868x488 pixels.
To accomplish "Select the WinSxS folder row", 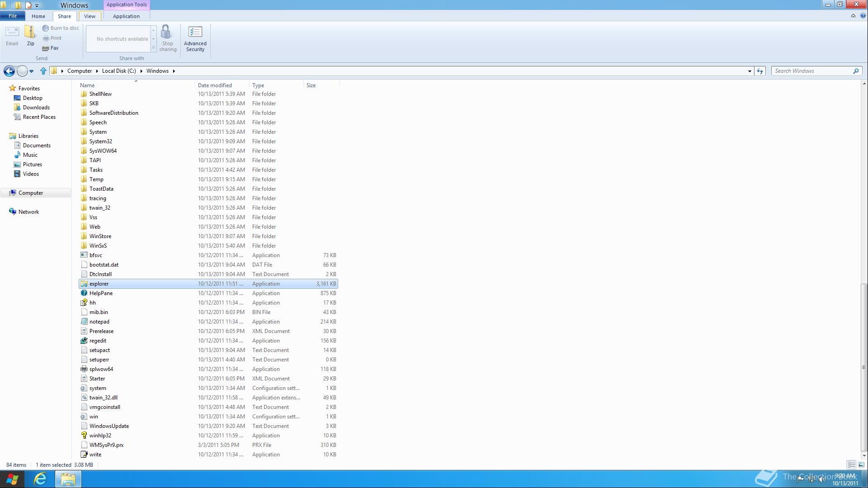I will coord(208,246).
